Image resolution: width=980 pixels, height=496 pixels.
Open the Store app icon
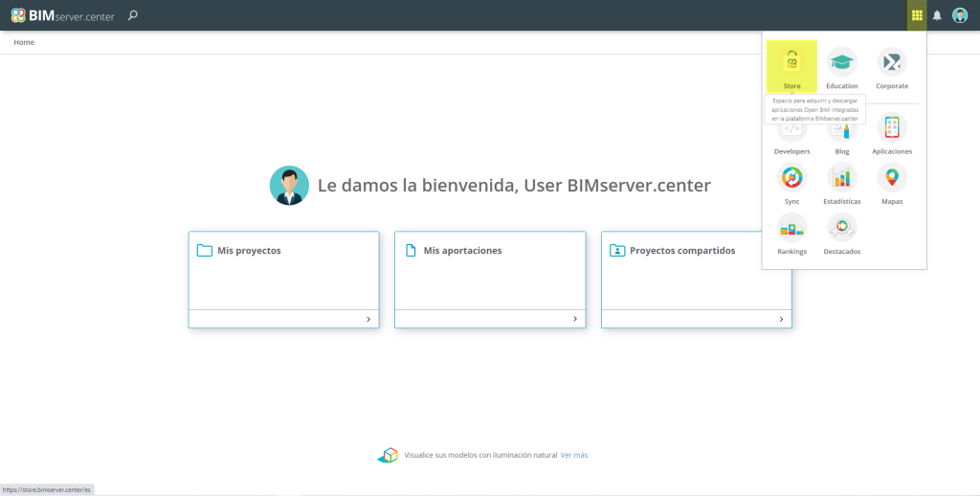tap(791, 63)
